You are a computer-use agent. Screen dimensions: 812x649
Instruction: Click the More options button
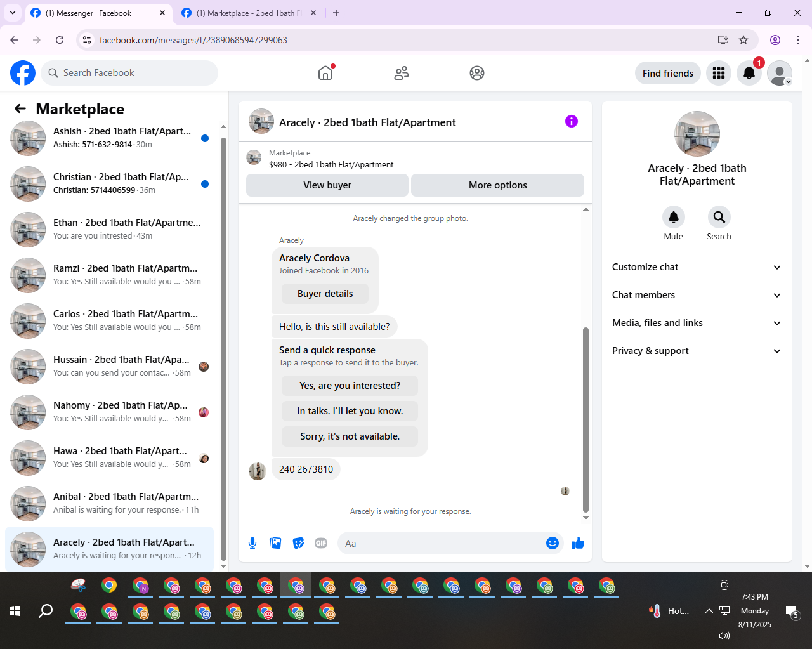498,185
